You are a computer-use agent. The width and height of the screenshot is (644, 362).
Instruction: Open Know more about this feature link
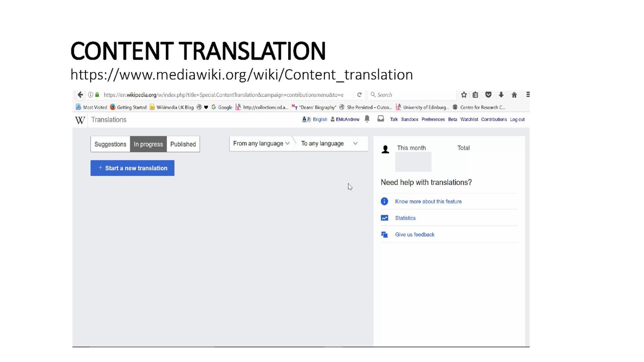(428, 202)
